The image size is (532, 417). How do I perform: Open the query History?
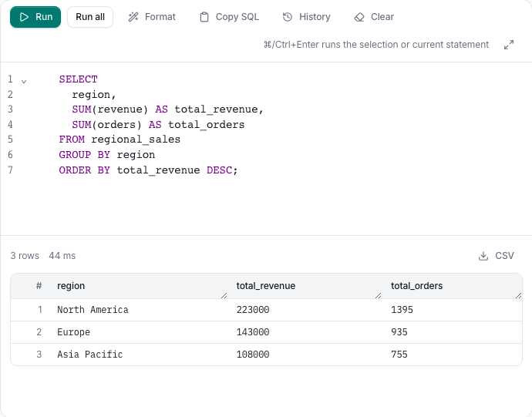(306, 17)
